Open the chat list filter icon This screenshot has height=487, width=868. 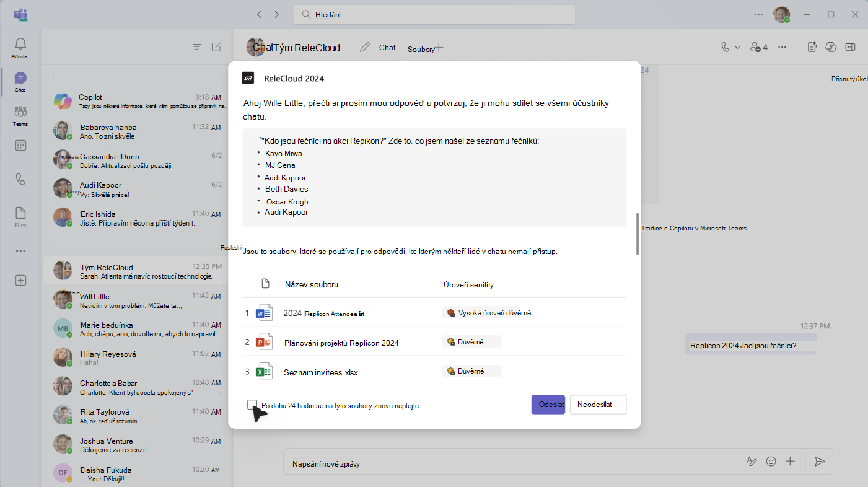click(x=196, y=46)
